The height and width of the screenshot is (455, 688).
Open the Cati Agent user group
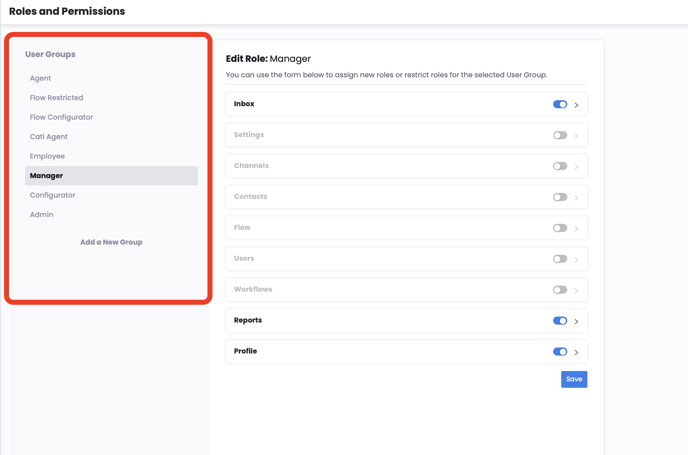click(49, 137)
